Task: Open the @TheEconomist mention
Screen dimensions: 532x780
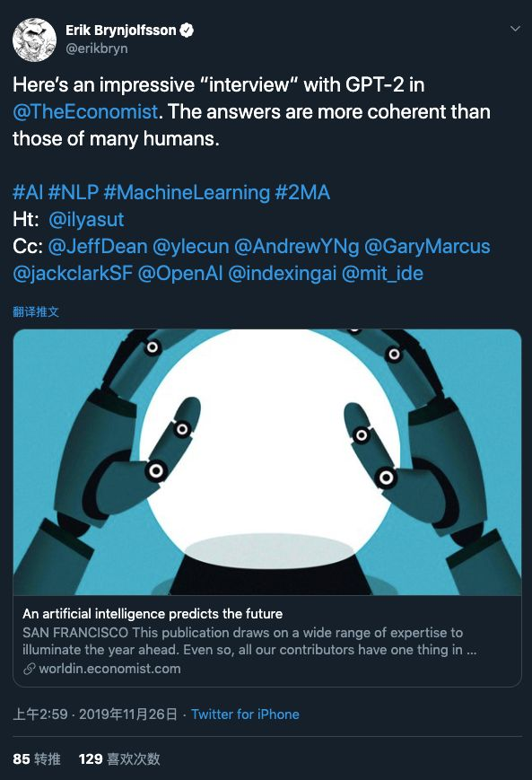Action: click(x=85, y=111)
